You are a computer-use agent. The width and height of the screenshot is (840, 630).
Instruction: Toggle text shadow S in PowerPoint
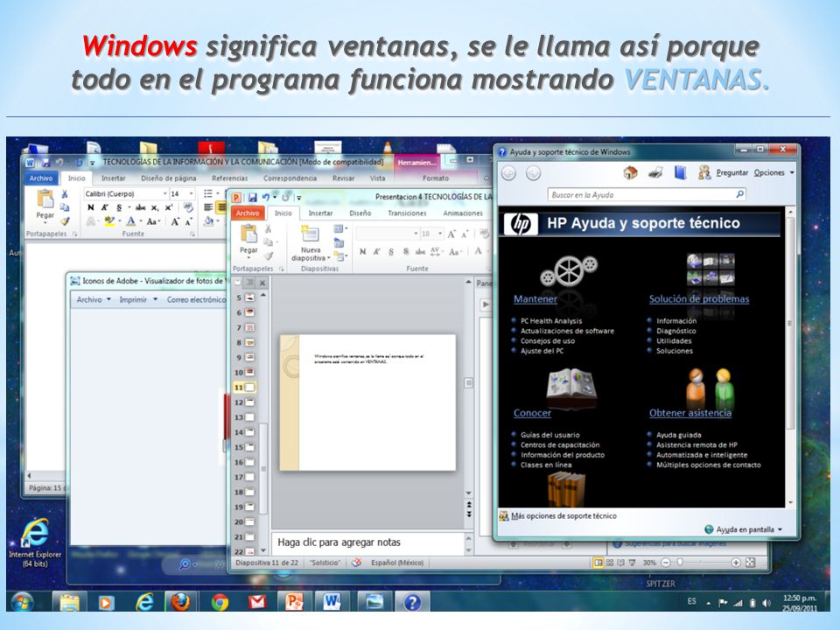click(406, 251)
